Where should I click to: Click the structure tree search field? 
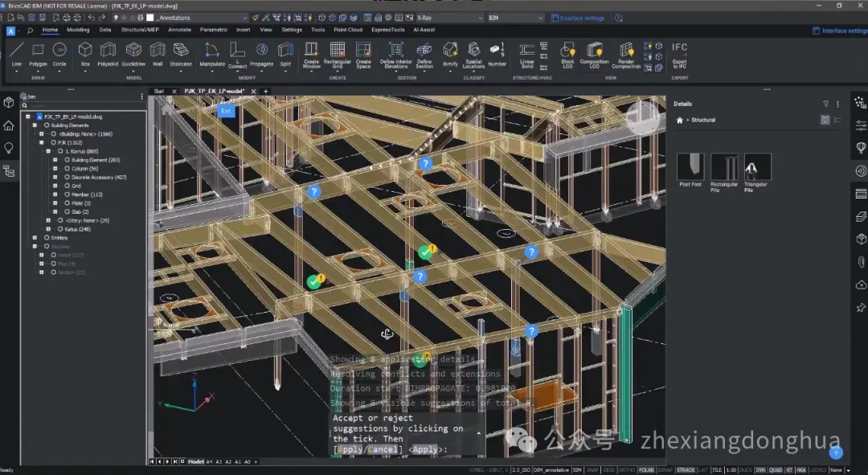83,106
